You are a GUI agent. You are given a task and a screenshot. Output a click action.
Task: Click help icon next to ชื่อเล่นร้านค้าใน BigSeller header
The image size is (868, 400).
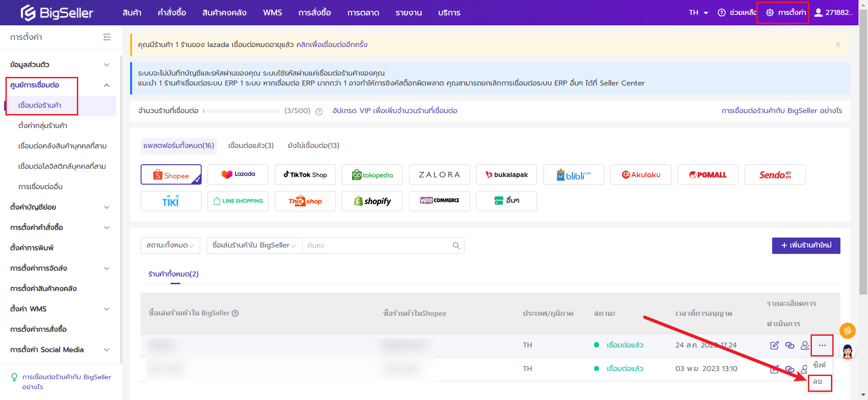click(235, 313)
